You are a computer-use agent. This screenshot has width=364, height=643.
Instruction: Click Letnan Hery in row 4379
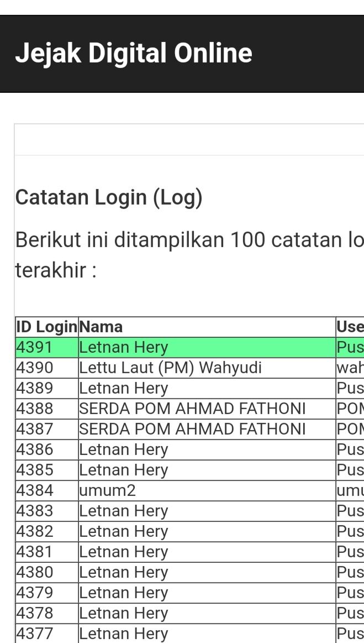[124, 593]
